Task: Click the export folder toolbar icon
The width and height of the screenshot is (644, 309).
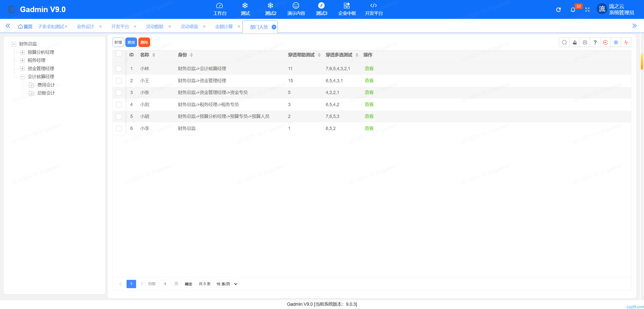Action: point(575,42)
